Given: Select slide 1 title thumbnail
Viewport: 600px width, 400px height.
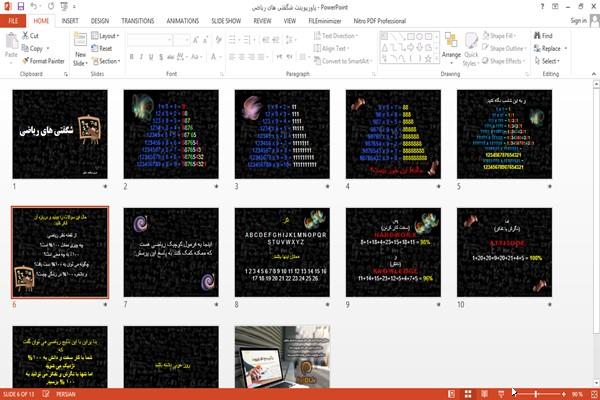Looking at the screenshot, I should click(x=60, y=134).
